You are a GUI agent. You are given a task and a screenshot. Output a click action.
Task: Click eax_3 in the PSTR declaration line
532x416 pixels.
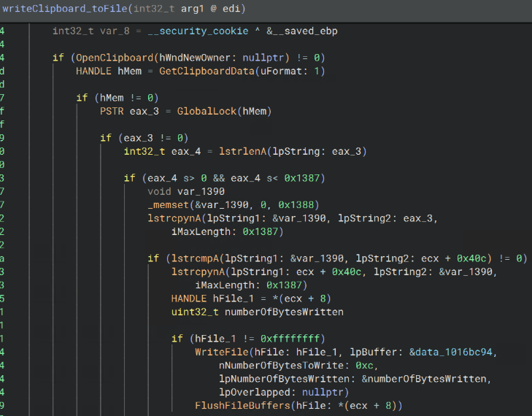click(144, 111)
